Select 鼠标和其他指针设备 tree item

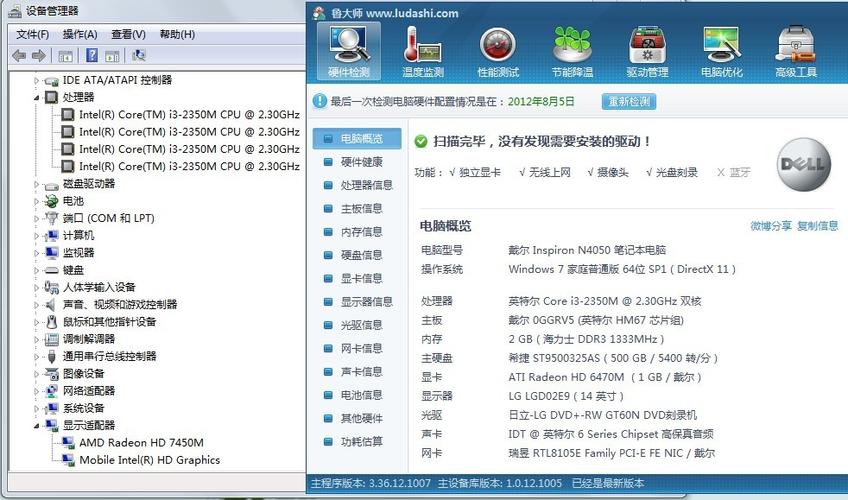[x=109, y=322]
